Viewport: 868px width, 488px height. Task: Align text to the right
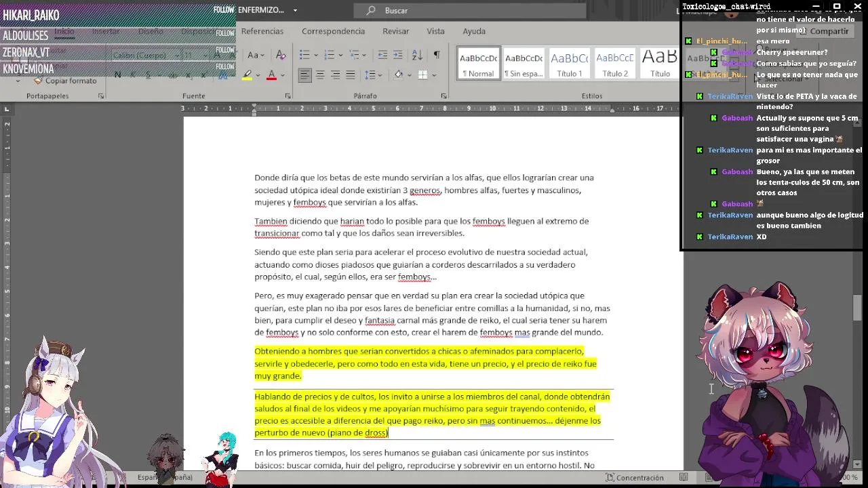(335, 75)
